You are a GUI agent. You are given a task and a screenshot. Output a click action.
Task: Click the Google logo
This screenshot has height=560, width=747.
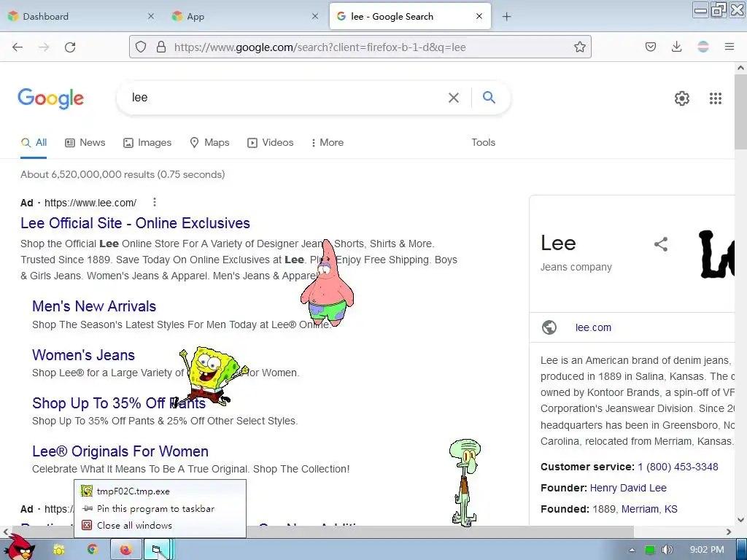(x=51, y=98)
